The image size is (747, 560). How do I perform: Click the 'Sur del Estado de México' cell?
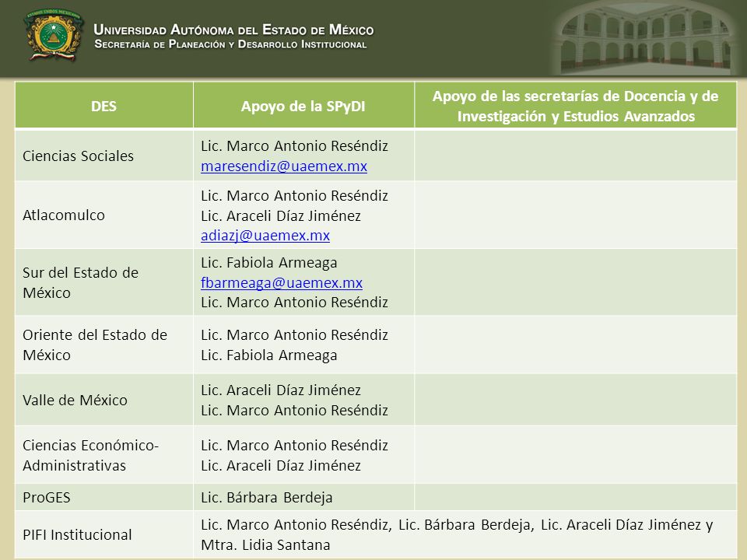coord(103,282)
